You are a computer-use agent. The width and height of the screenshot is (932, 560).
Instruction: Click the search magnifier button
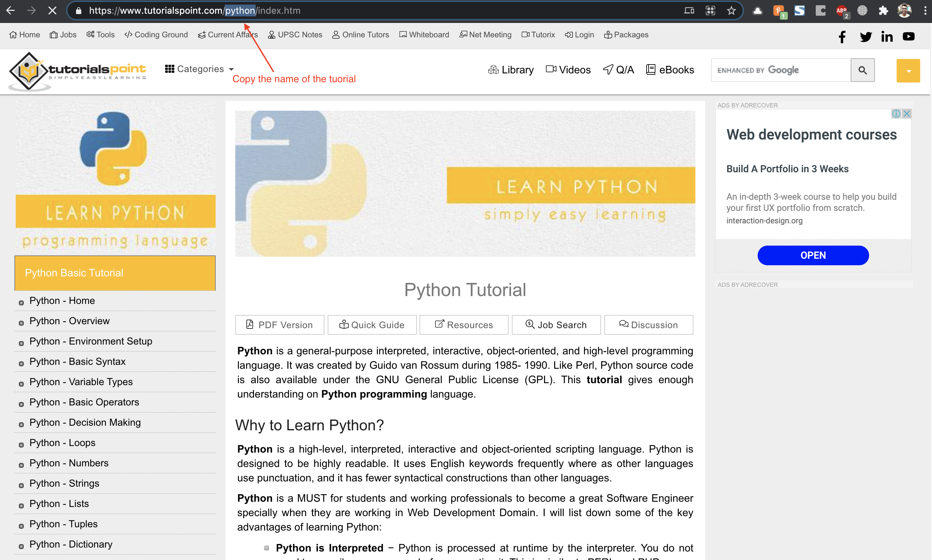tap(863, 70)
